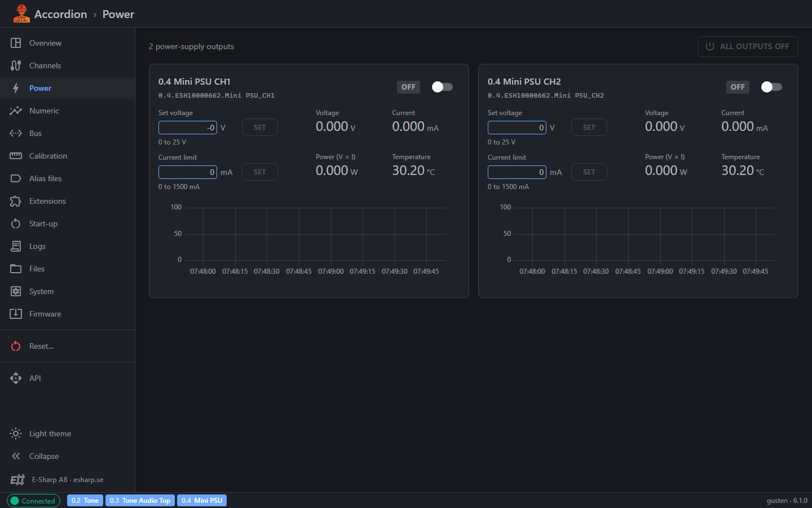Select the 0.2 Tone device tab
The image size is (812, 508).
(85, 501)
